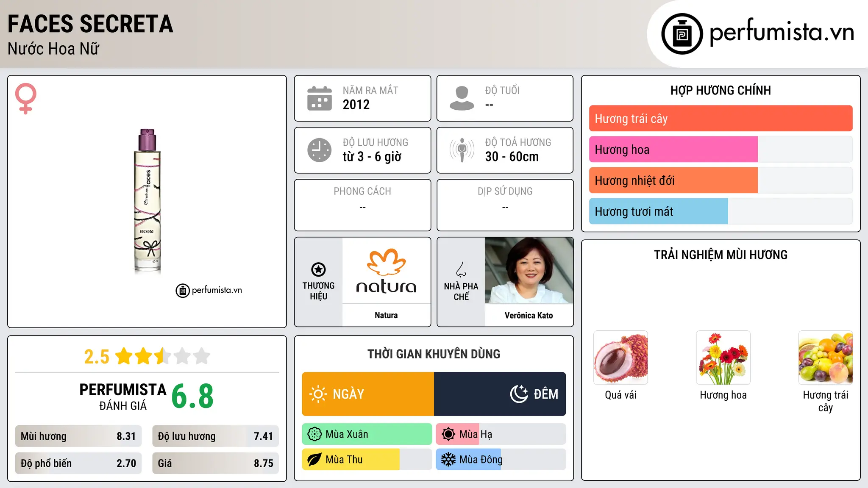Screen dimensions: 868x488
Task: Click the star badge icon above THƯƠNG HIỆU
Action: pos(318,269)
